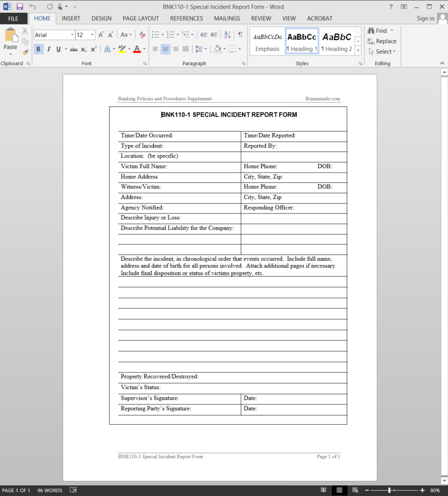448x496 pixels.
Task: Click the Decrease Indent icon
Action: tap(204, 35)
